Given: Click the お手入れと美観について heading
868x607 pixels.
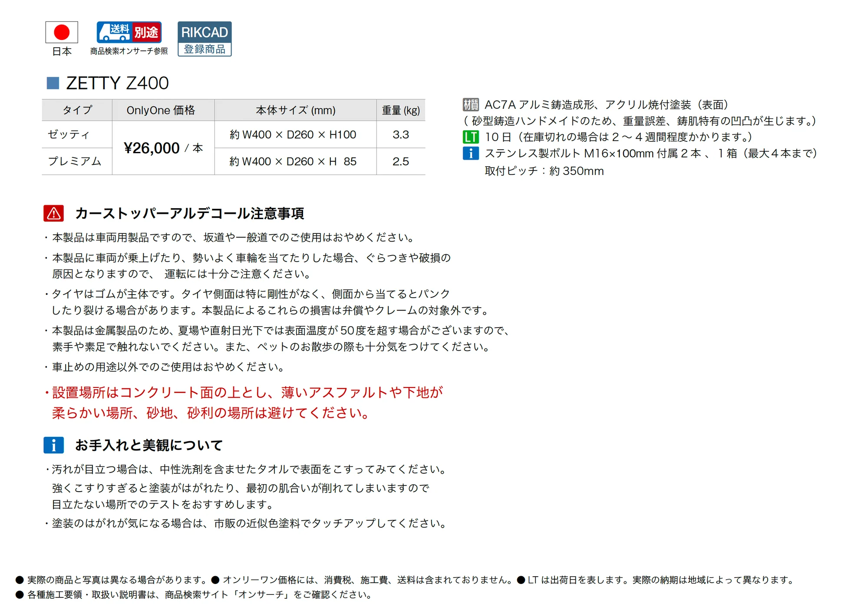Looking at the screenshot, I should pyautogui.click(x=149, y=445).
